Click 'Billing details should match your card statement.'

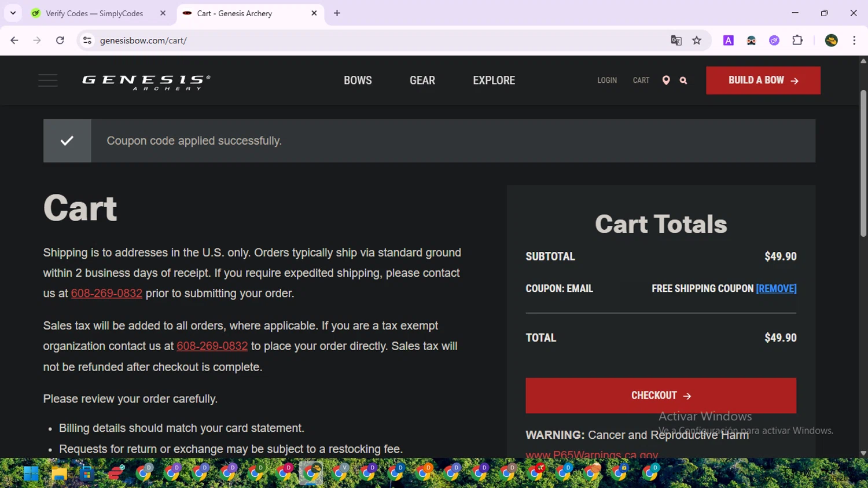(x=182, y=428)
